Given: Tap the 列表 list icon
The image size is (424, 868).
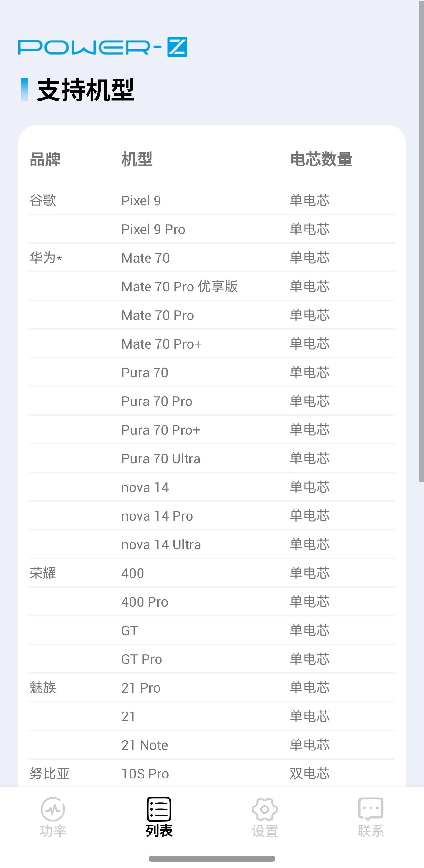Looking at the screenshot, I should click(x=159, y=809).
